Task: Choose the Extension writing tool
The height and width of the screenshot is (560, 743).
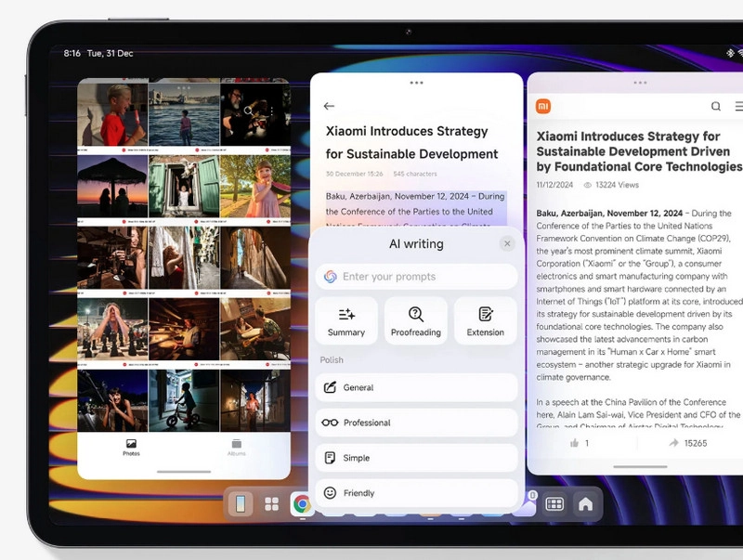Action: point(485,321)
